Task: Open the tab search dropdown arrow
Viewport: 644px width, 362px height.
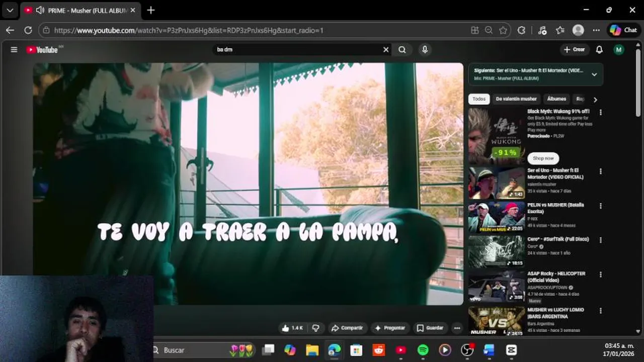Action: point(10,10)
